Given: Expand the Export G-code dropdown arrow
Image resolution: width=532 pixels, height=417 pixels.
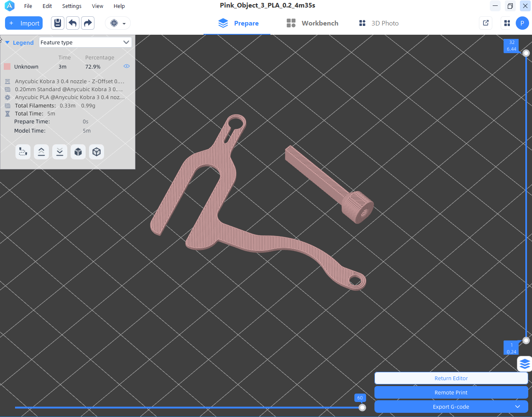Looking at the screenshot, I should pyautogui.click(x=517, y=407).
